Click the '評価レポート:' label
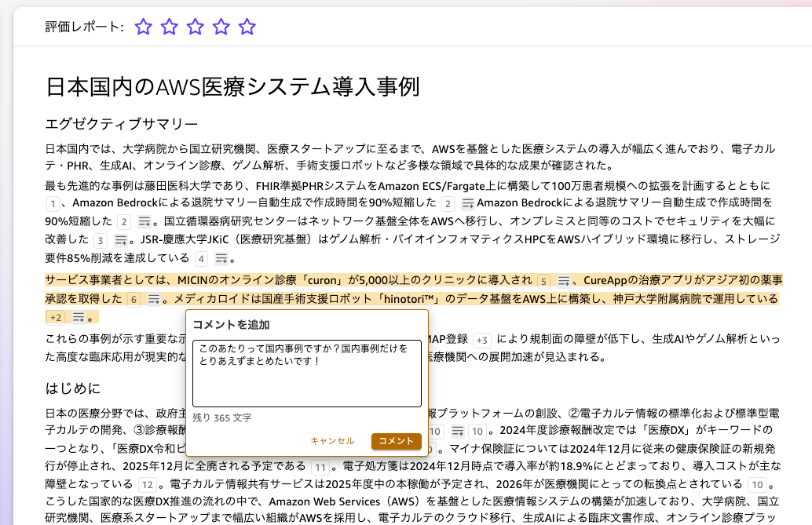Screen dimensions: 812x525 tap(84, 27)
